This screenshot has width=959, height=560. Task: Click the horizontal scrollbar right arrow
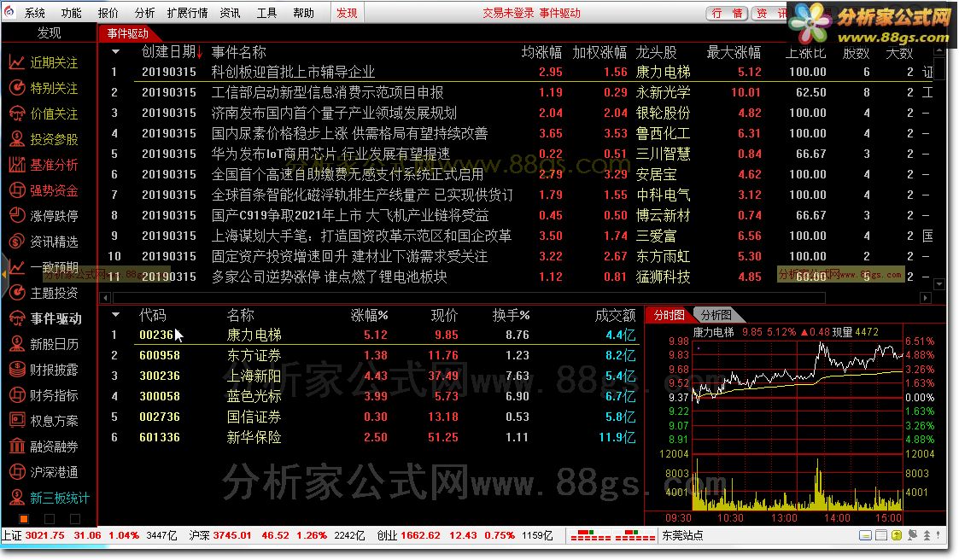click(926, 298)
